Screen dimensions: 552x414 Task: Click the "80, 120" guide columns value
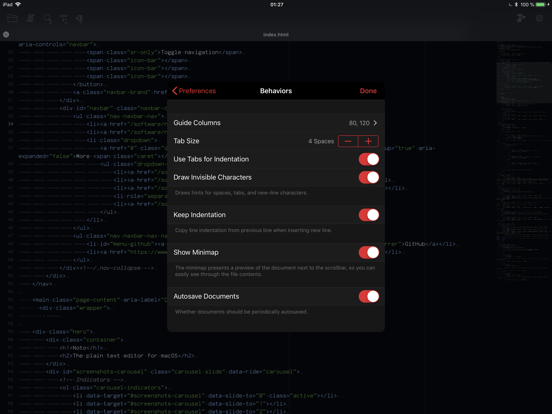tap(359, 123)
